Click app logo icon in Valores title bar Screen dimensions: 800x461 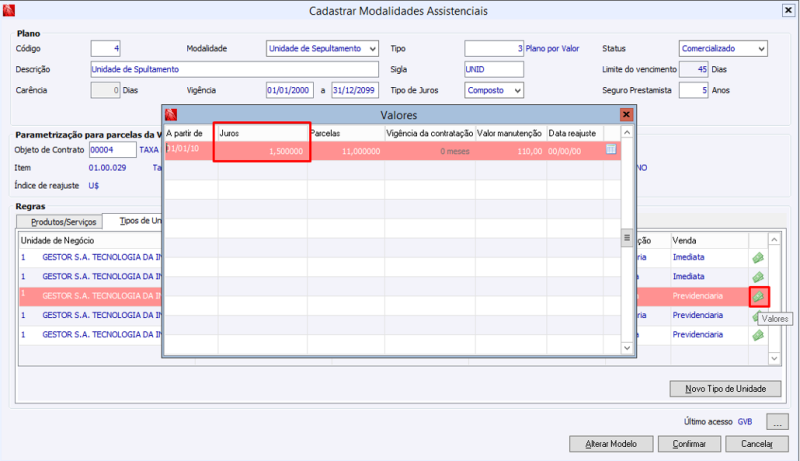[x=171, y=115]
